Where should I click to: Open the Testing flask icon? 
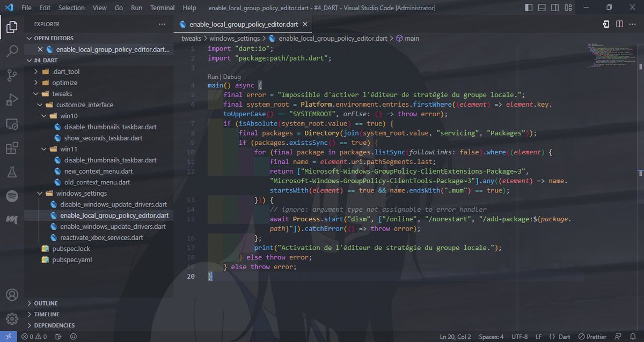12,172
